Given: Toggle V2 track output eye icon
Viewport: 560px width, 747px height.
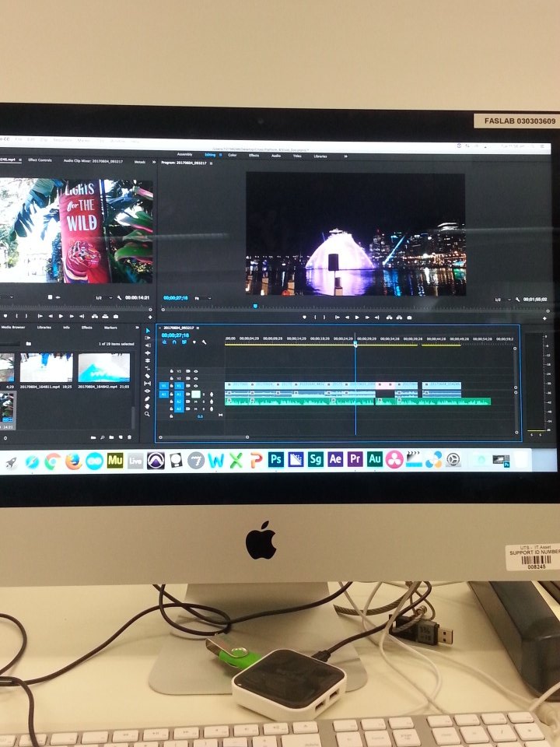Looking at the screenshot, I should [x=196, y=379].
